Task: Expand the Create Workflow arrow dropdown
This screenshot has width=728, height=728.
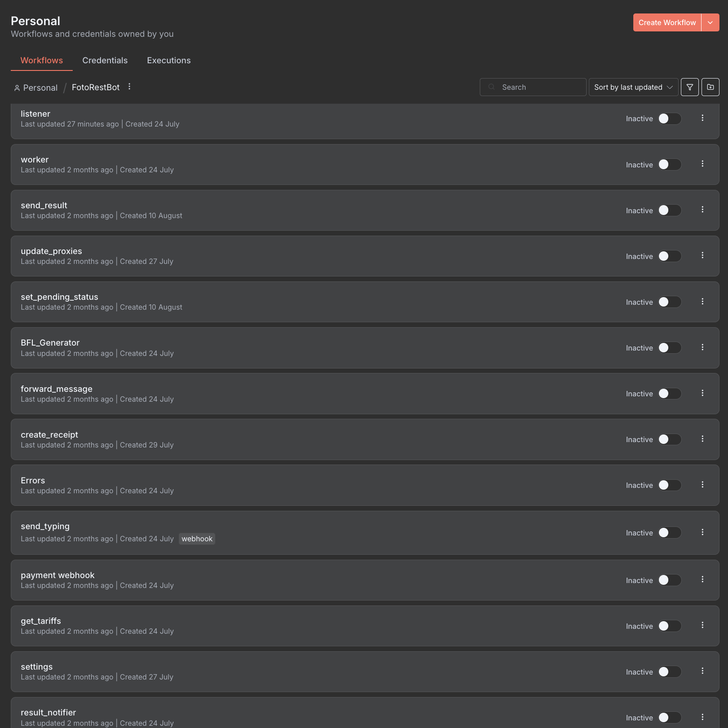Action: point(710,22)
